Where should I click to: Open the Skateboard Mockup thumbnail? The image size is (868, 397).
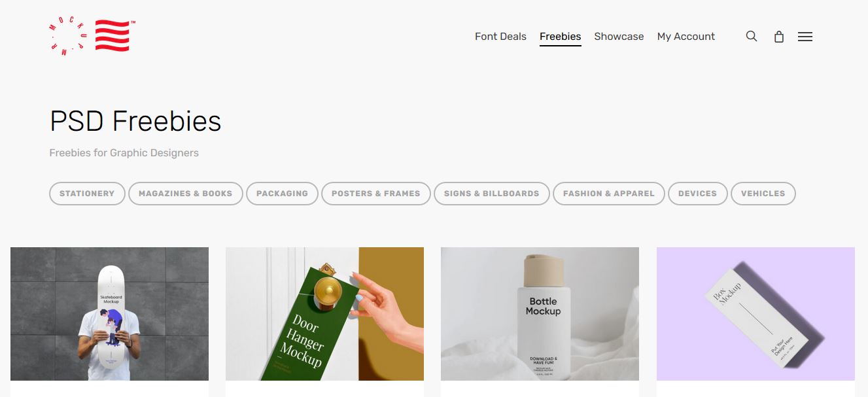point(109,314)
